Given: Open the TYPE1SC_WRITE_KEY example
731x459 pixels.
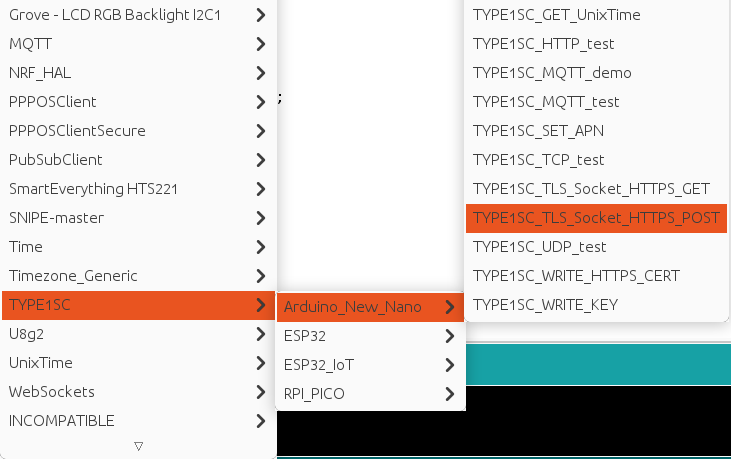Looking at the screenshot, I should click(x=596, y=305).
